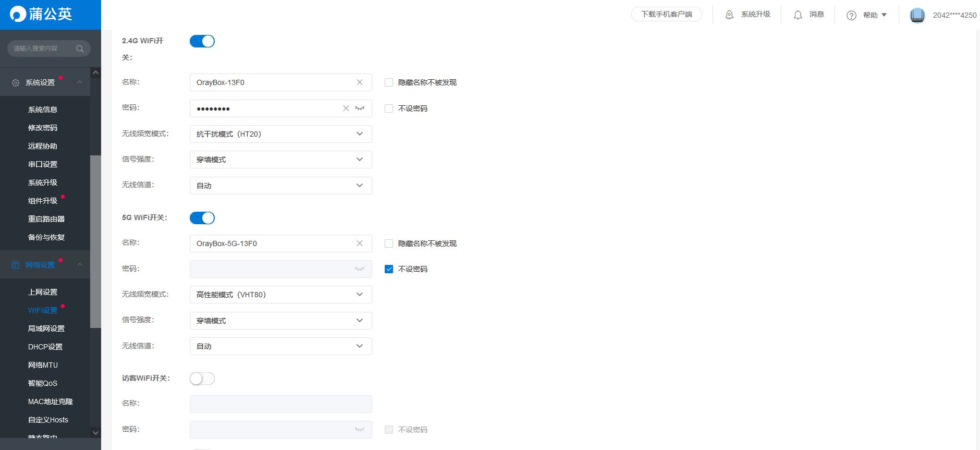
Task: Open the 抗干扰模式 (HT20) bandwidth dropdown
Action: click(x=280, y=134)
